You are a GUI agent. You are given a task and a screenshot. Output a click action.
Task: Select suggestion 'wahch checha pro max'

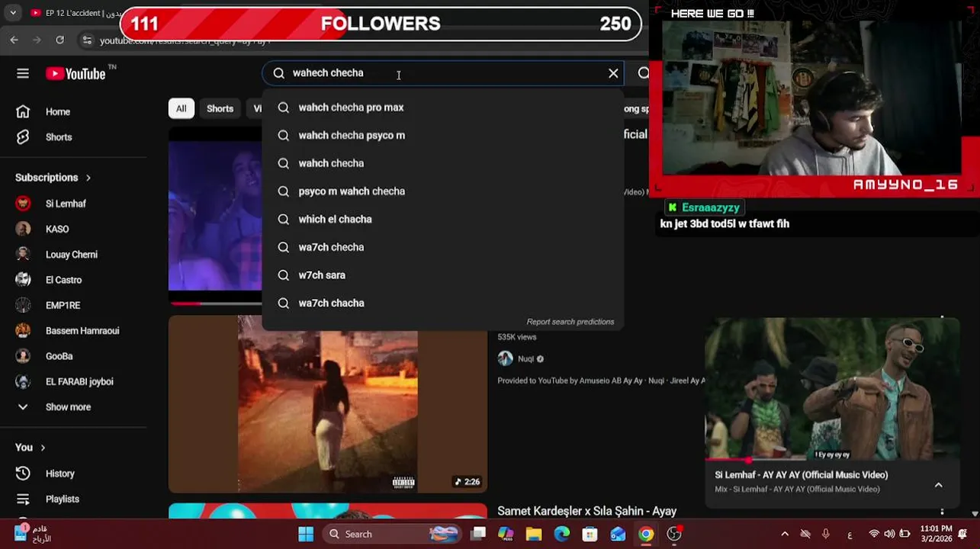point(442,108)
